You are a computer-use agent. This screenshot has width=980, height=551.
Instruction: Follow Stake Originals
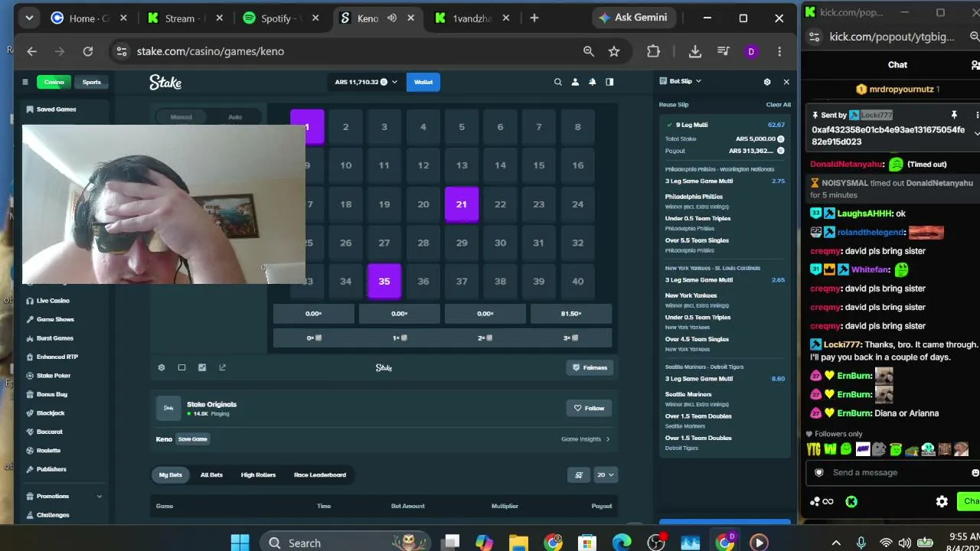[x=590, y=408]
